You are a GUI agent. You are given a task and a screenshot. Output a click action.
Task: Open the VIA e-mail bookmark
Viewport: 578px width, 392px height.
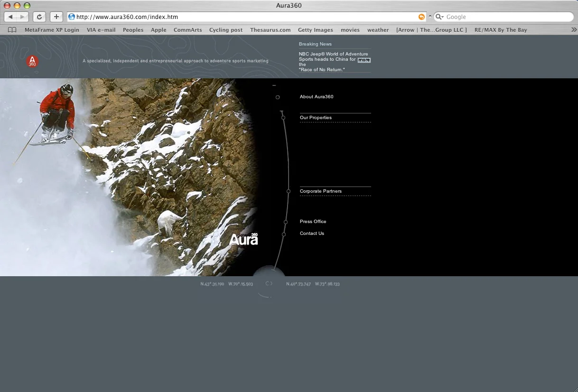[101, 30]
